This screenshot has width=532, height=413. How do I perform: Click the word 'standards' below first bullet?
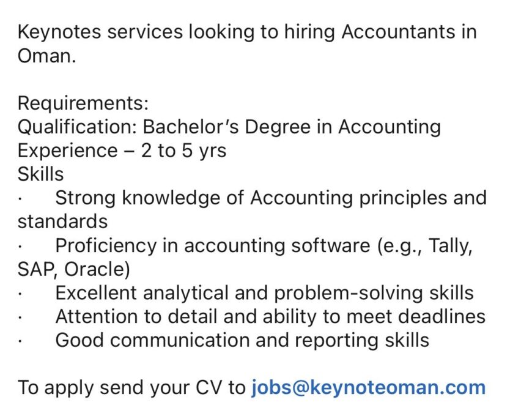point(63,221)
